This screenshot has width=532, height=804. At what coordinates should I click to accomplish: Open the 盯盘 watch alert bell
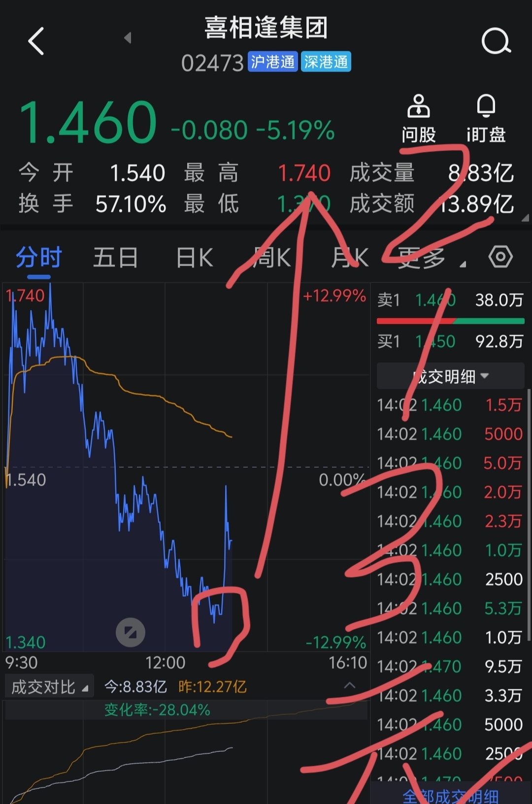click(x=486, y=119)
